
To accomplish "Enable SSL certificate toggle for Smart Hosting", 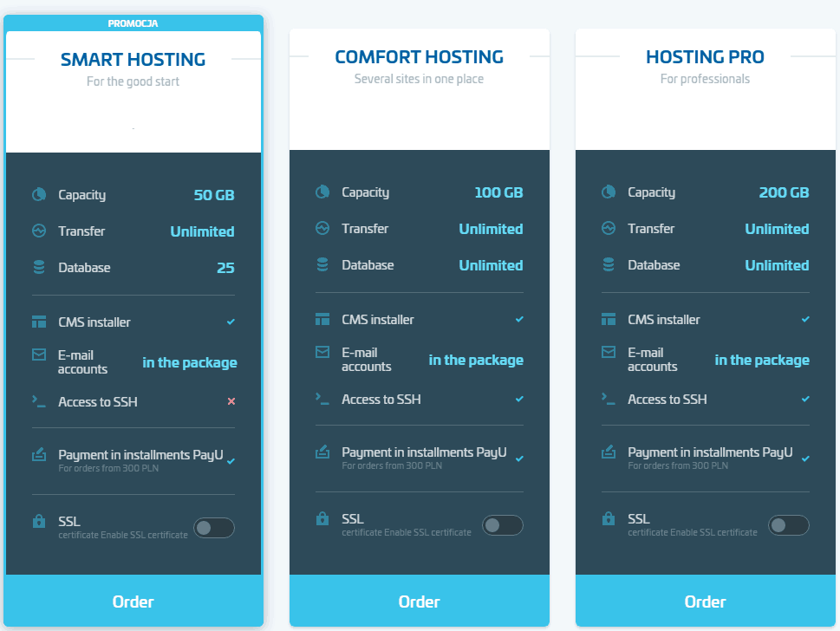I will coord(214,528).
